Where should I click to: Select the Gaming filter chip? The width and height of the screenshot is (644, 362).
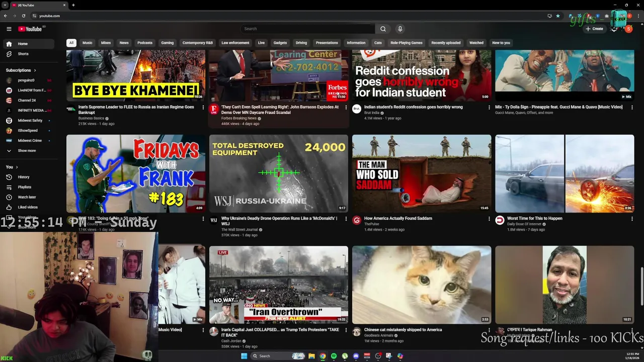[x=168, y=43]
